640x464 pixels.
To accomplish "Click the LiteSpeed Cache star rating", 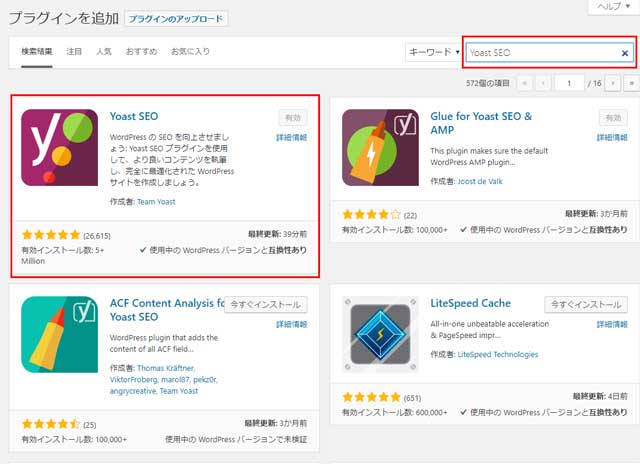I will pos(371,397).
